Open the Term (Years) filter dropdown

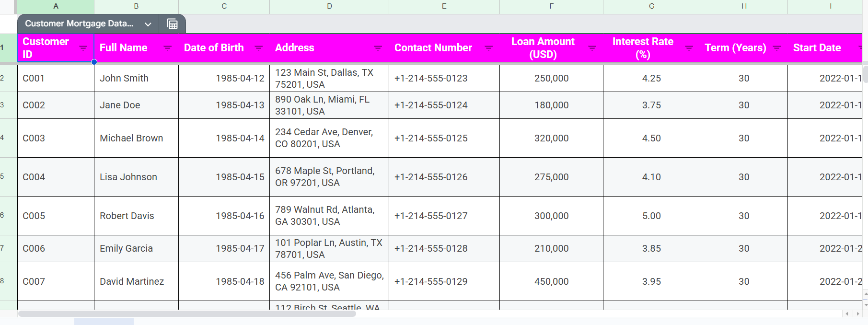776,48
